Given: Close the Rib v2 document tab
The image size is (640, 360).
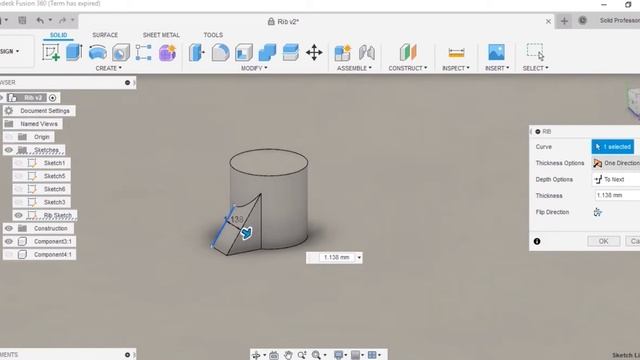Looking at the screenshot, I should pyautogui.click(x=548, y=21).
